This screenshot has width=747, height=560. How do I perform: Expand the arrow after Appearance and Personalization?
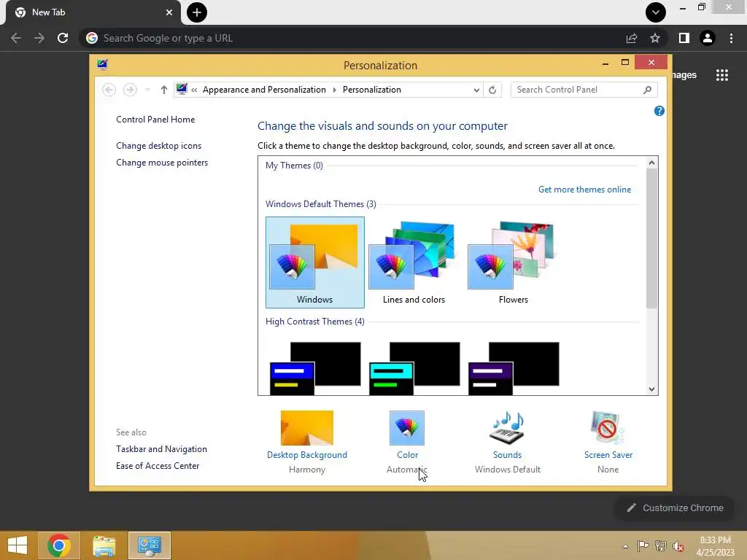click(x=334, y=90)
